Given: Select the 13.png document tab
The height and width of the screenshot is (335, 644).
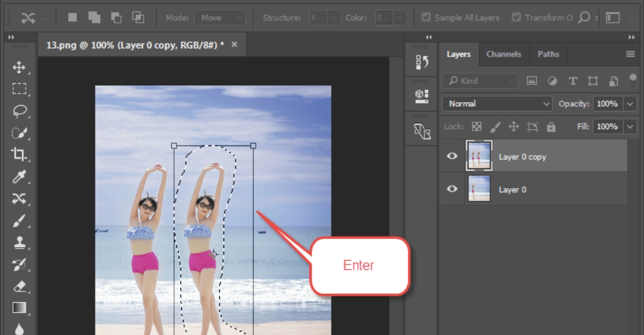Looking at the screenshot, I should tap(142, 45).
